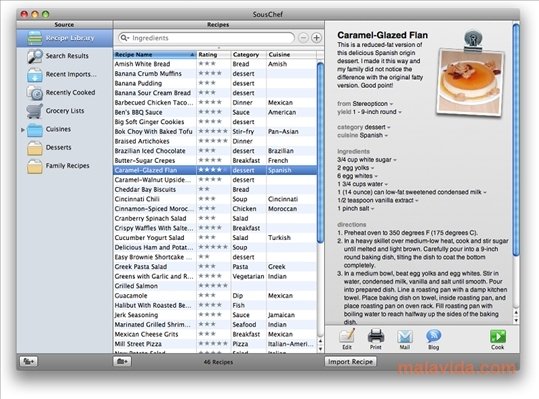Select the 'Big Soft Ginger Cookies' recipe
The width and height of the screenshot is (539, 399).
[x=149, y=122]
